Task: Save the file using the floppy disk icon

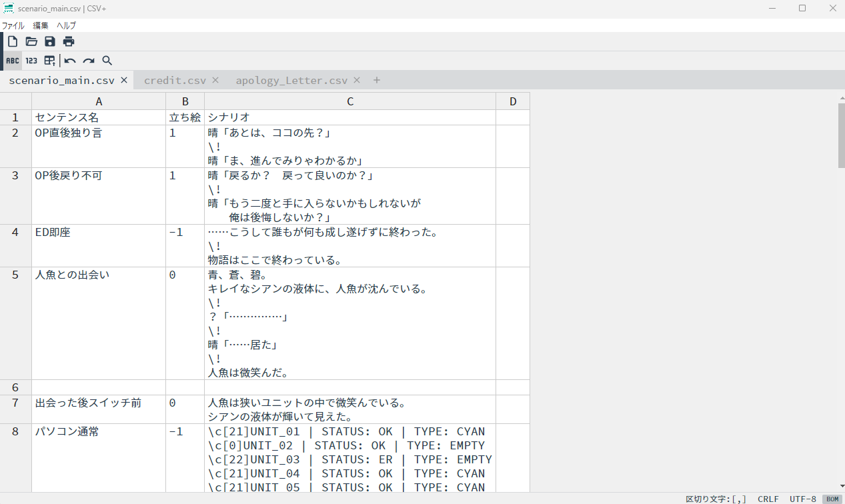Action: (x=50, y=41)
